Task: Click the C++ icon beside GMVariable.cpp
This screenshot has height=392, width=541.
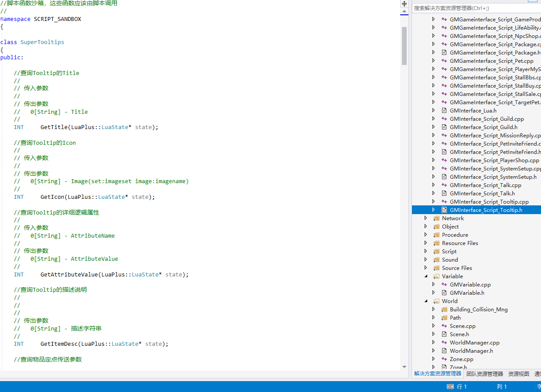Action: pyautogui.click(x=444, y=285)
